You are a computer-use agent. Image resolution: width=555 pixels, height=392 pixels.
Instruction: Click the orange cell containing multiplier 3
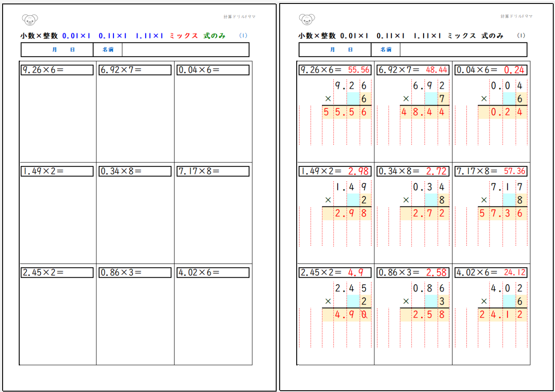click(442, 301)
